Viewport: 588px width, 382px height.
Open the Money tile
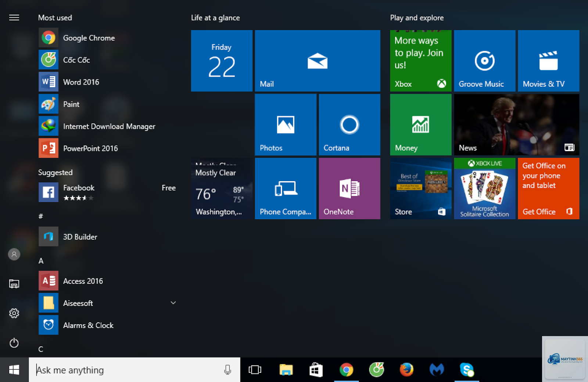[x=421, y=125]
